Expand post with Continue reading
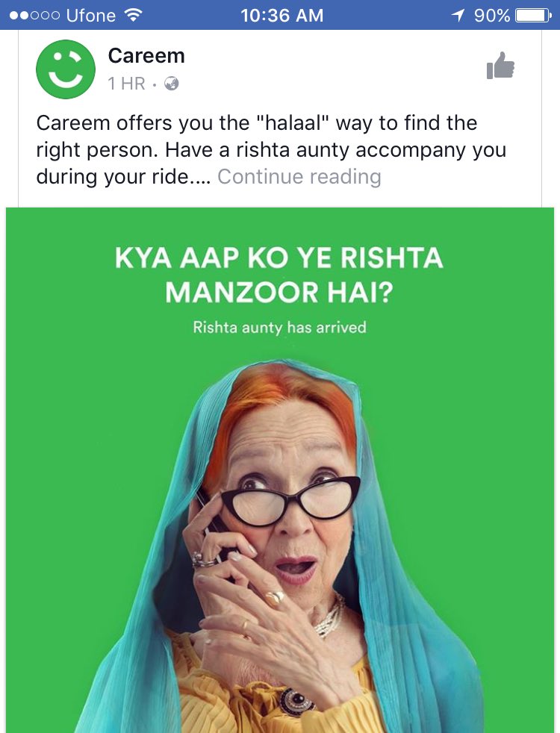The width and height of the screenshot is (560, 733). point(299,177)
